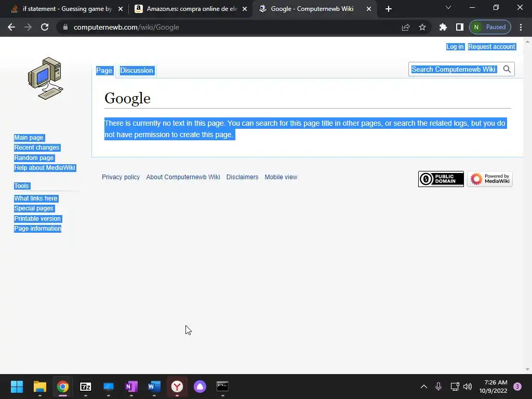The image size is (532, 399).
Task: Open the Main page link
Action: 29,138
